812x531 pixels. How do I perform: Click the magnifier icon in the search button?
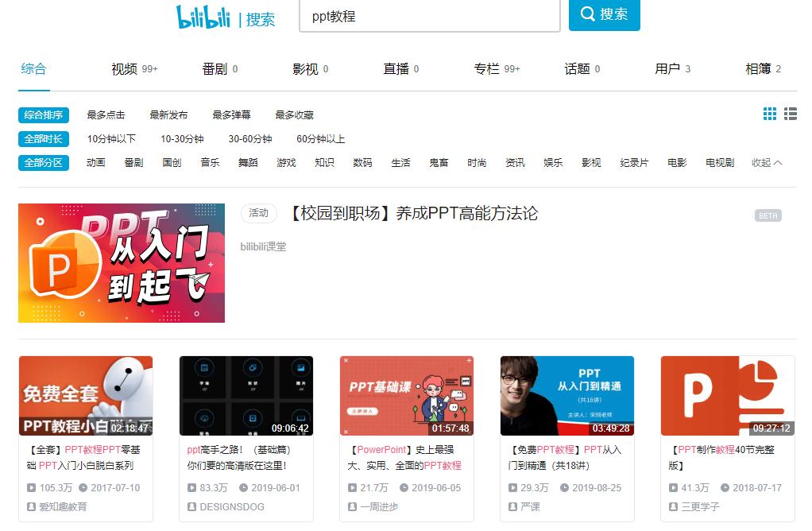point(586,15)
